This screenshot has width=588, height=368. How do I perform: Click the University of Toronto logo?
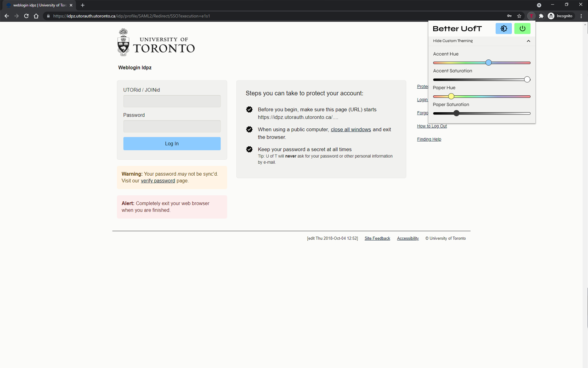156,42
